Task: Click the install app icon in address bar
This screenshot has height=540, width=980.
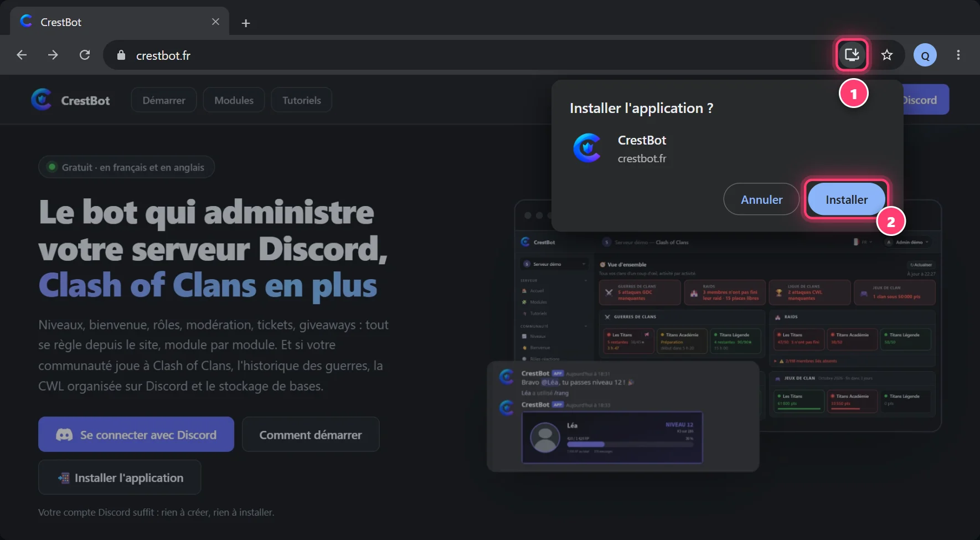Action: [x=852, y=55]
